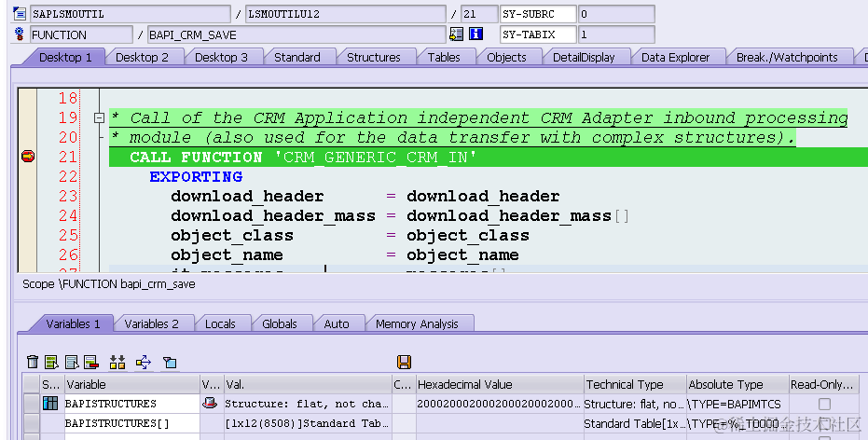
Task: Select the Variables 1 tab
Action: tap(73, 323)
